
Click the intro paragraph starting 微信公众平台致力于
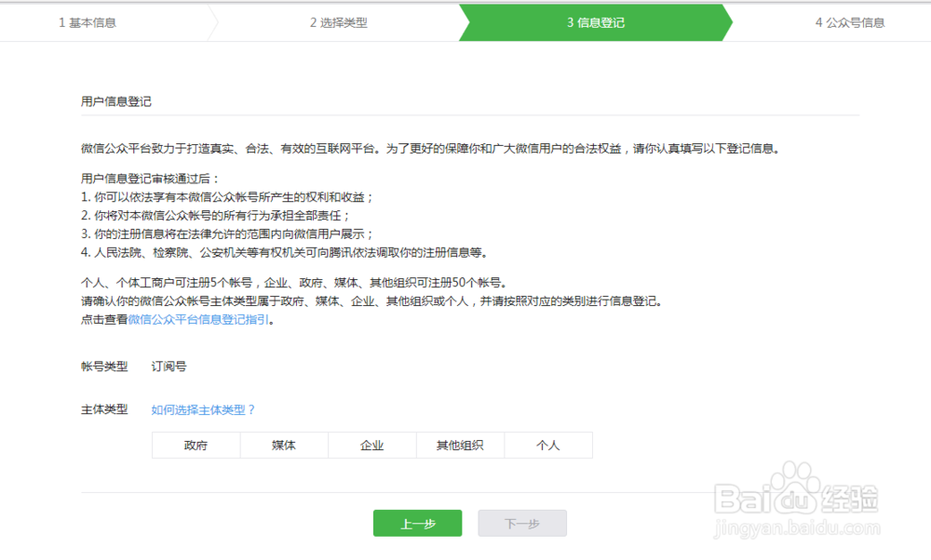[430, 148]
